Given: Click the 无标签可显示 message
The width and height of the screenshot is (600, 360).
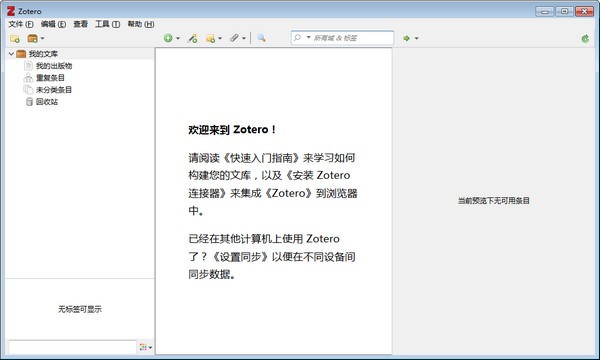Looking at the screenshot, I should click(x=80, y=309).
